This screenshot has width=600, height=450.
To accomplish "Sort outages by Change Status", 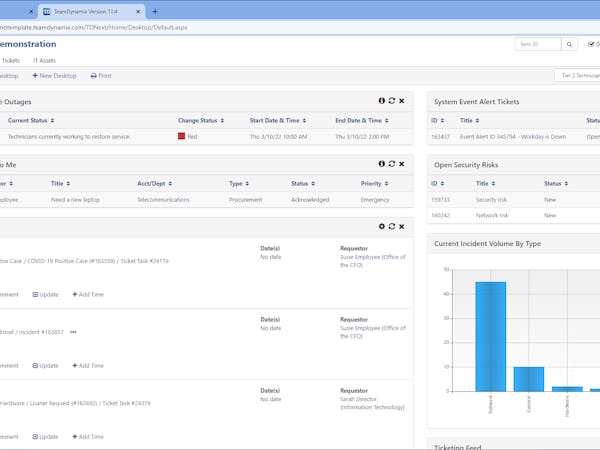I will 201,121.
